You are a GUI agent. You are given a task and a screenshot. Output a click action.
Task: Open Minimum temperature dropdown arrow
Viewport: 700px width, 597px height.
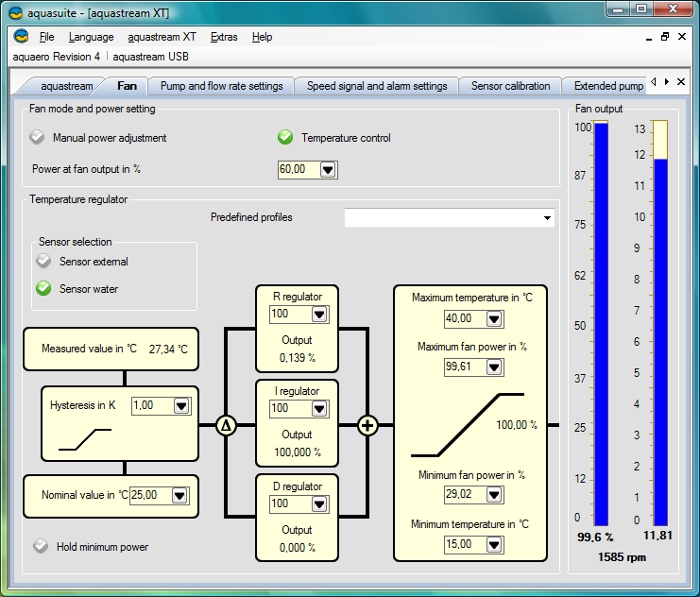pyautogui.click(x=494, y=545)
